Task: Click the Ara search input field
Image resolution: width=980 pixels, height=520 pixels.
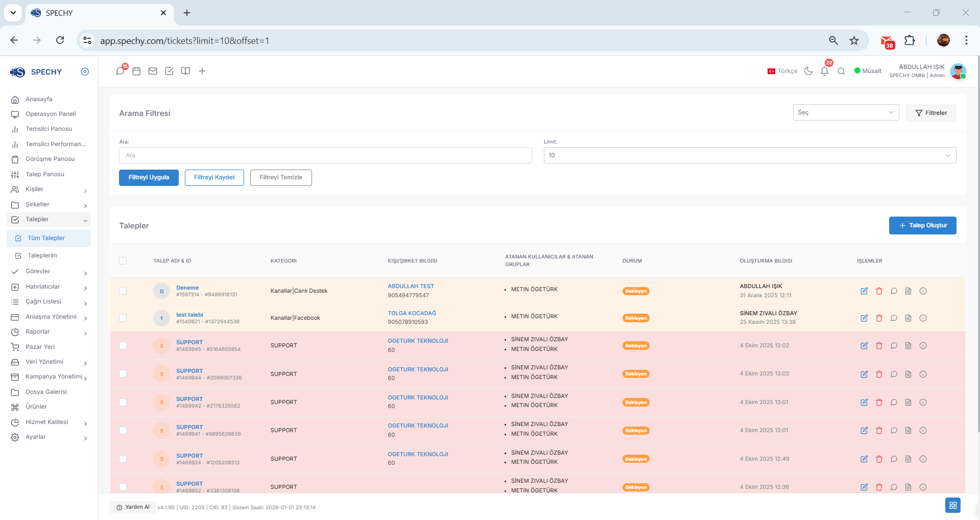Action: click(325, 155)
